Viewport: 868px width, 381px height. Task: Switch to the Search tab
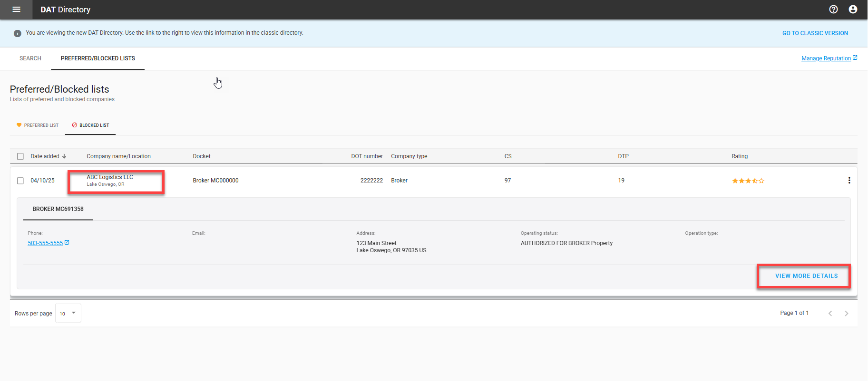click(30, 58)
